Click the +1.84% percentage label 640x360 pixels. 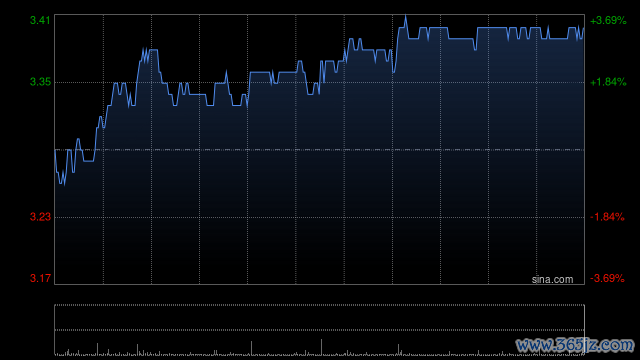[x=608, y=82]
